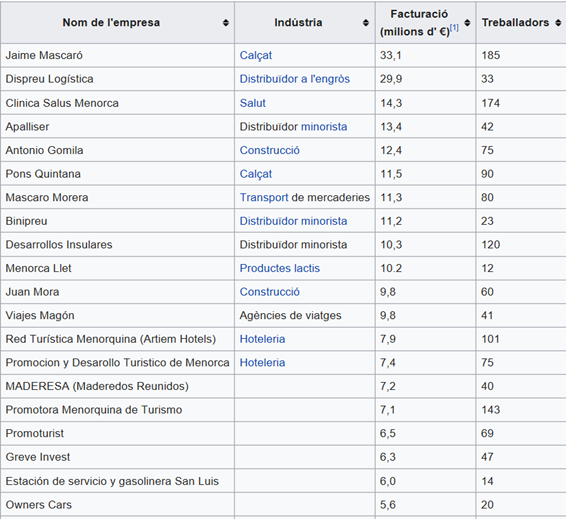Select the Binipreu company cell
The width and height of the screenshot is (566, 519).
[x=117, y=221]
